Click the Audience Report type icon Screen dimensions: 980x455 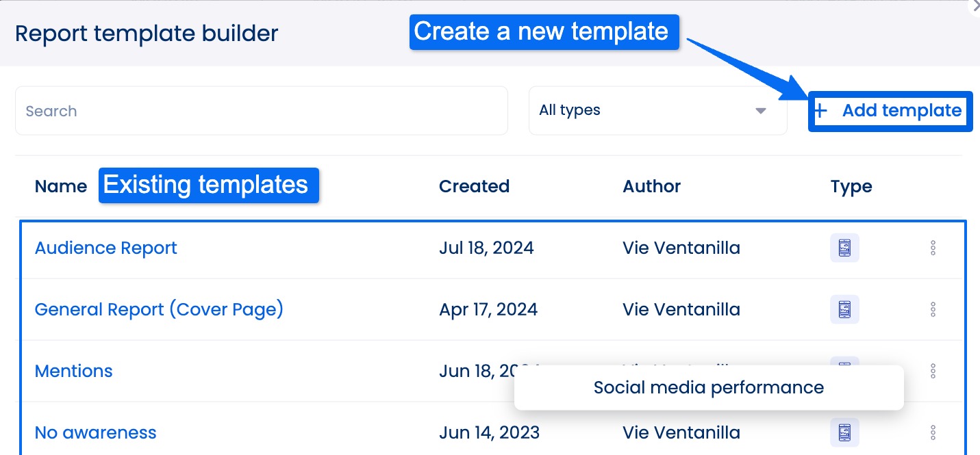(844, 248)
